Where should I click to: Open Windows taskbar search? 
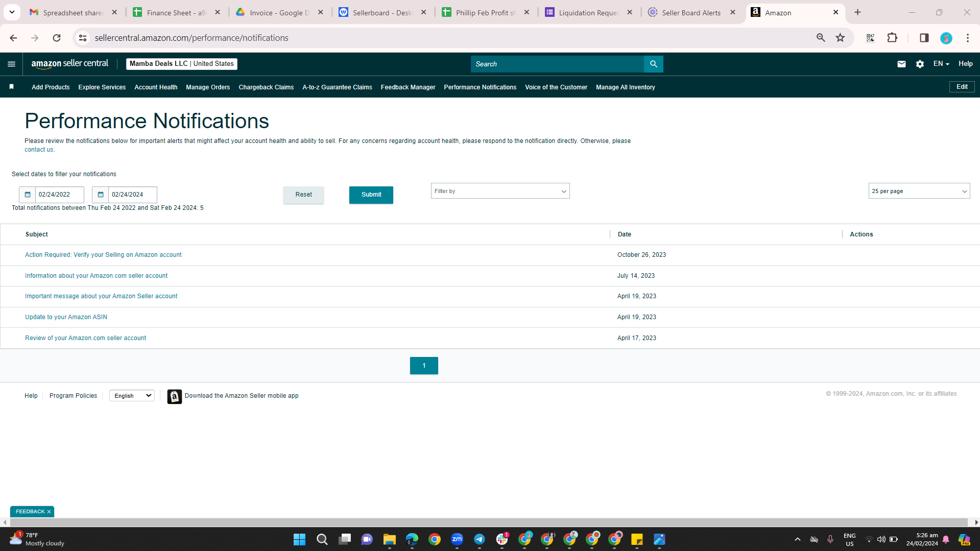(322, 539)
